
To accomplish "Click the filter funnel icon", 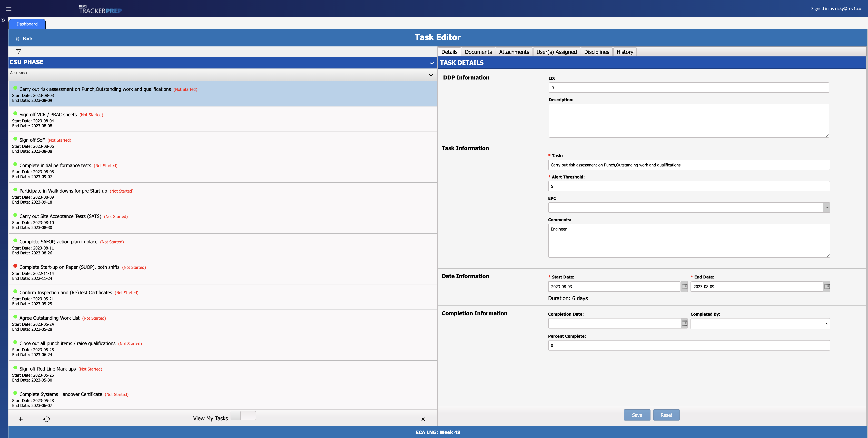I will pyautogui.click(x=19, y=52).
